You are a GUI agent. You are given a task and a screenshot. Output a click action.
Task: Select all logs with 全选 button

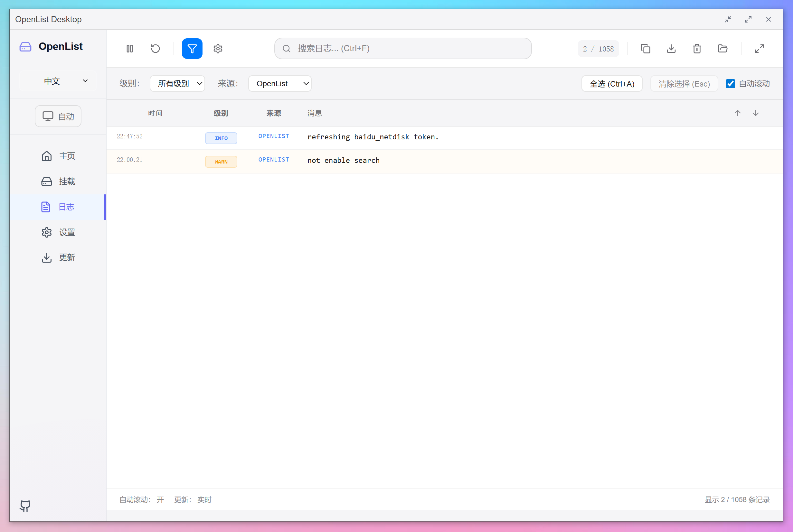(x=612, y=83)
